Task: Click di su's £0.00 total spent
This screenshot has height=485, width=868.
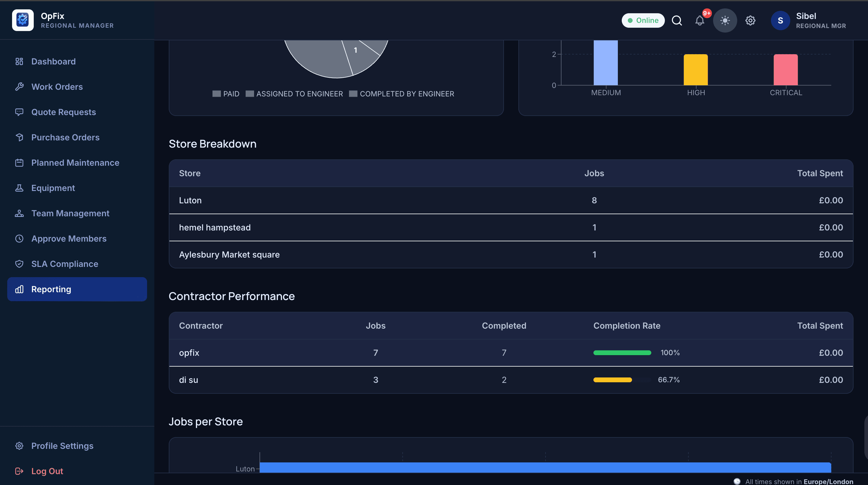Action: tap(831, 380)
